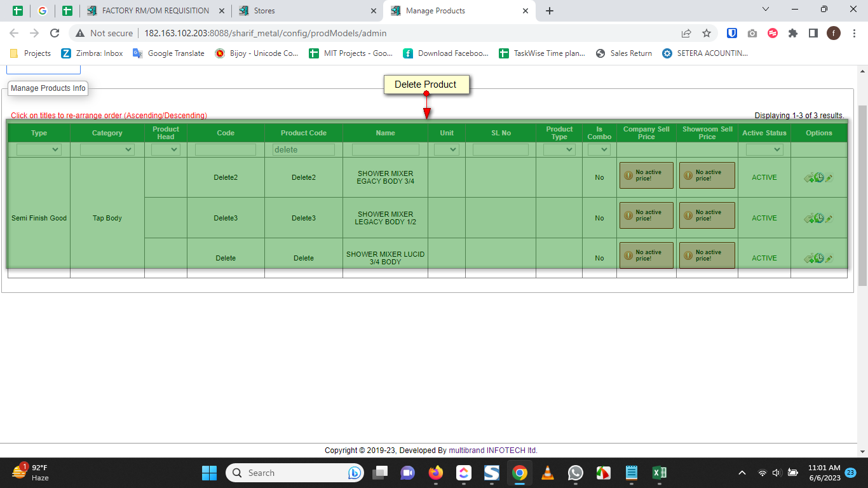The width and height of the screenshot is (868, 488).
Task: Launch VLC media player from the taskbar
Action: point(547,473)
